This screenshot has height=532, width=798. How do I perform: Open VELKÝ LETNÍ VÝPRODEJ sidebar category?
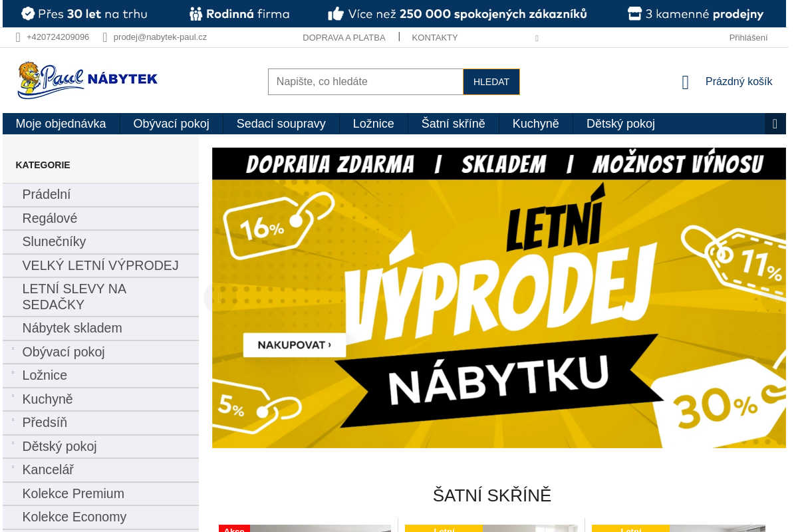point(100,266)
